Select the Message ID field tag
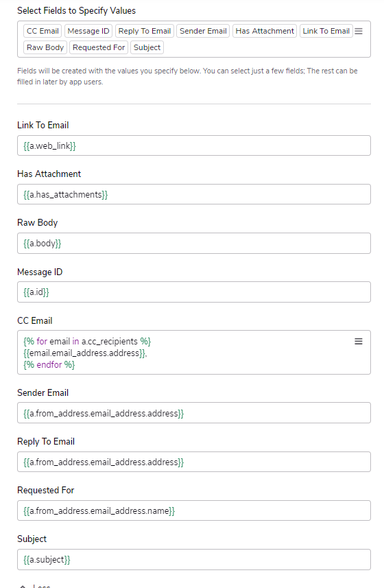The width and height of the screenshot is (384, 588). tap(88, 31)
